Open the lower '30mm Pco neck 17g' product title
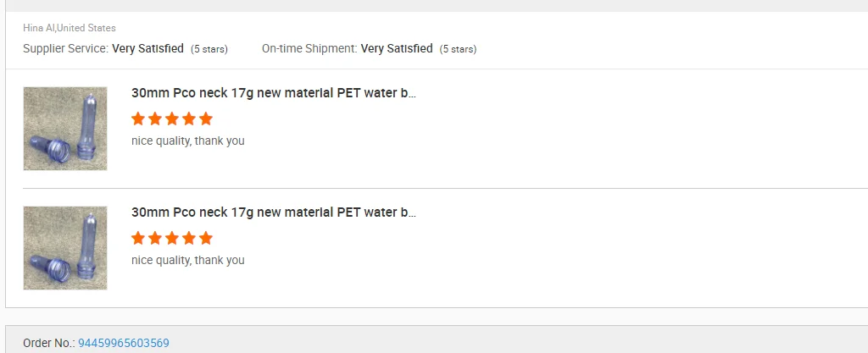 [x=274, y=212]
